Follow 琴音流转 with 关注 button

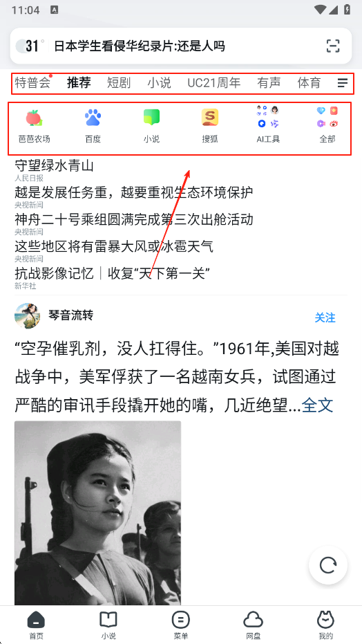click(x=325, y=318)
